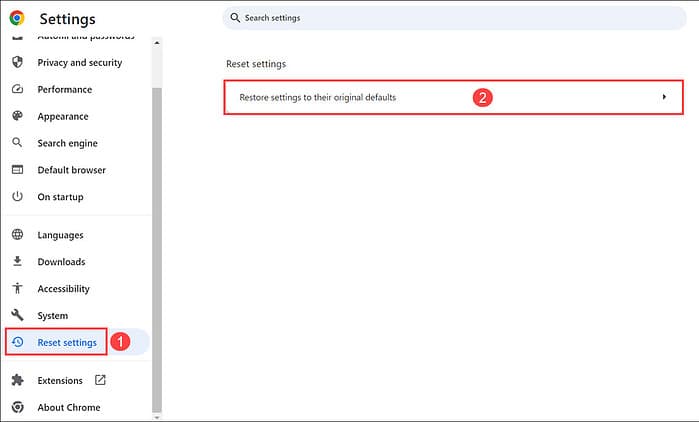Click the Privacy and security shield icon
The image size is (699, 422).
coord(17,62)
